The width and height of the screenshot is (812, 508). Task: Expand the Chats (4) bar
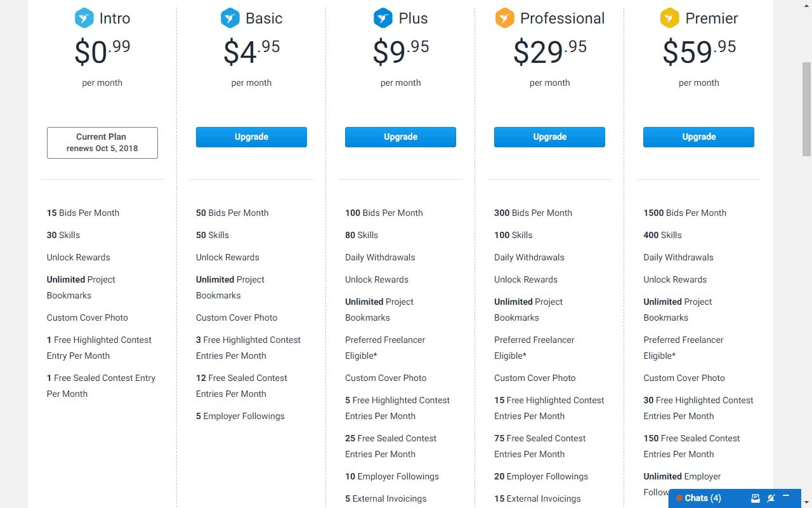(x=703, y=498)
